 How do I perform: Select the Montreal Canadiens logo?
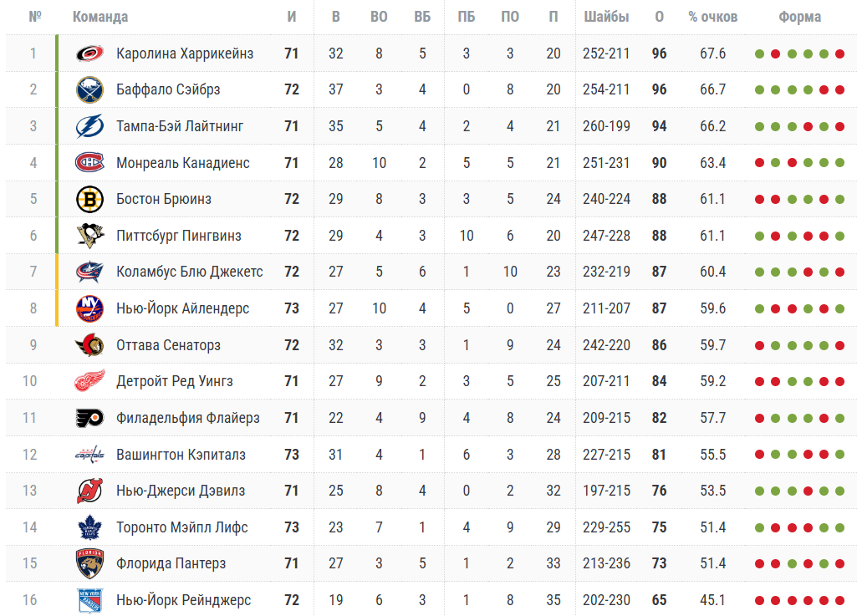tap(89, 163)
